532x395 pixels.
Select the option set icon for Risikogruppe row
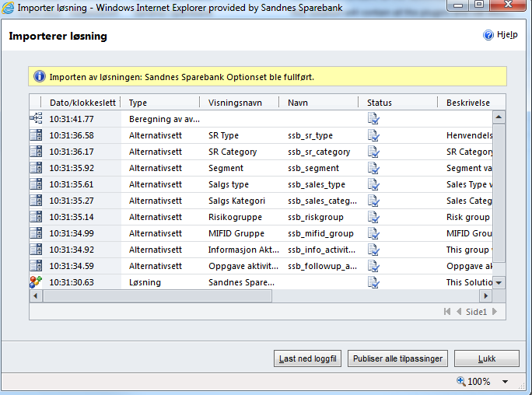36,216
